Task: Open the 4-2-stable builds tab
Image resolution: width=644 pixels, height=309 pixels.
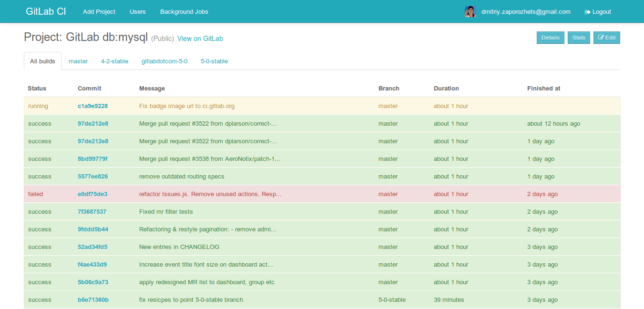Action: point(114,61)
